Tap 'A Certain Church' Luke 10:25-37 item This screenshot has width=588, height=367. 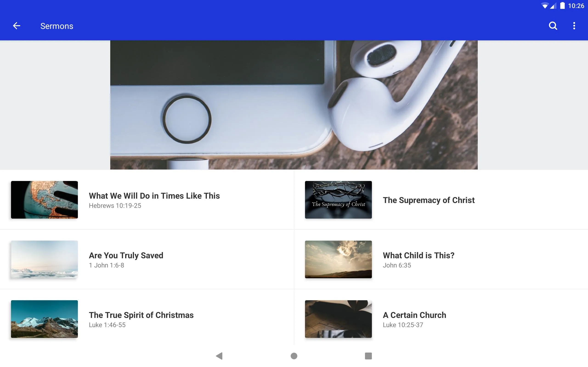tap(441, 319)
